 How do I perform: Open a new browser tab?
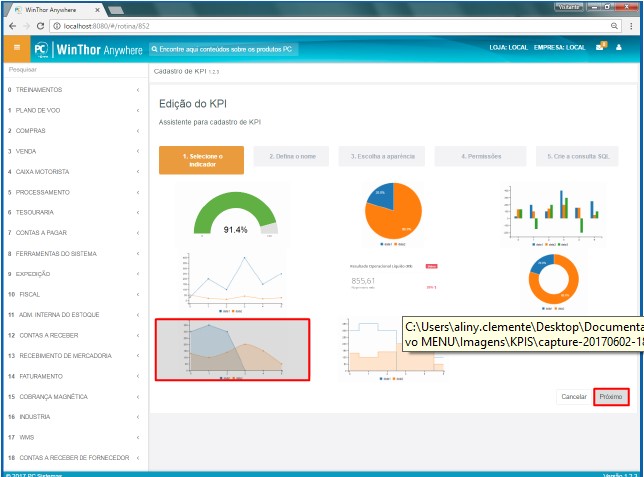click(116, 10)
